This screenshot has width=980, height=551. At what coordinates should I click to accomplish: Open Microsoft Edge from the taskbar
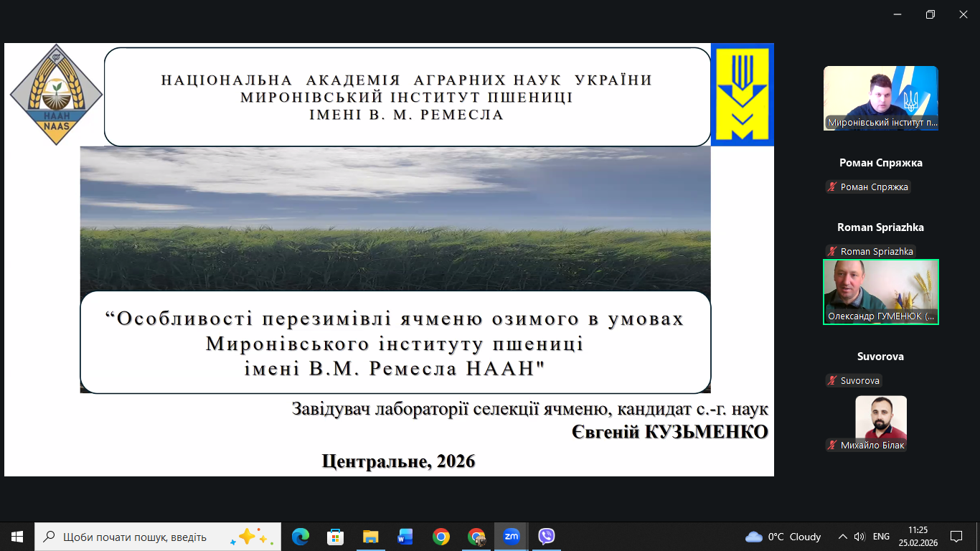click(x=300, y=537)
